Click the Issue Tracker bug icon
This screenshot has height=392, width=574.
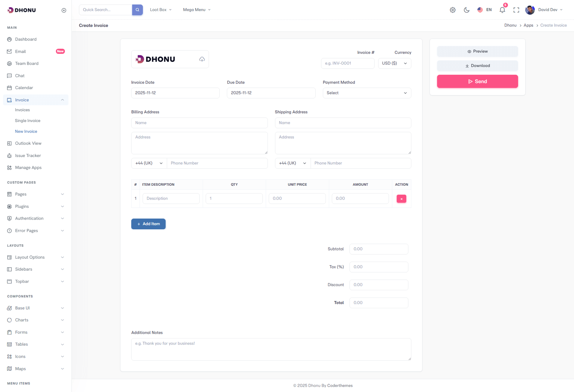pyautogui.click(x=10, y=156)
